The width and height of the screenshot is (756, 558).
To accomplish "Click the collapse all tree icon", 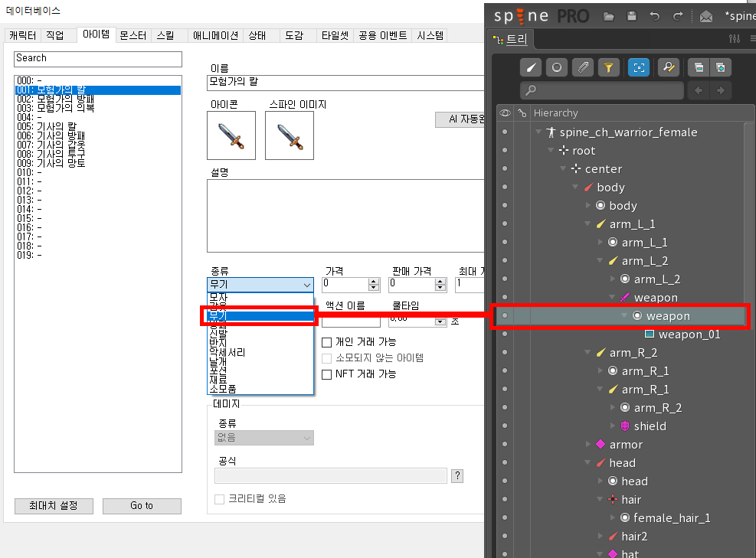I will [699, 67].
